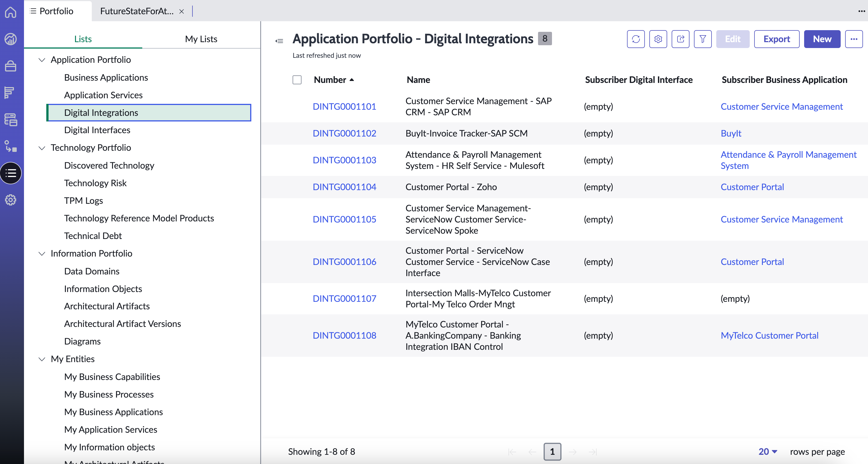The height and width of the screenshot is (464, 868).
Task: Open Architectural Artifacts list
Action: 107,306
